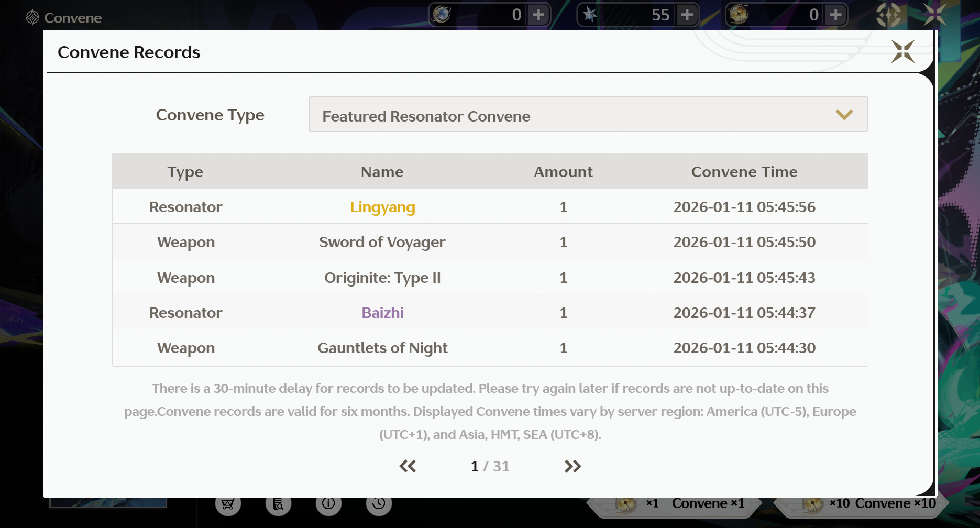Click the info icon in the bottom bar

coord(328,504)
